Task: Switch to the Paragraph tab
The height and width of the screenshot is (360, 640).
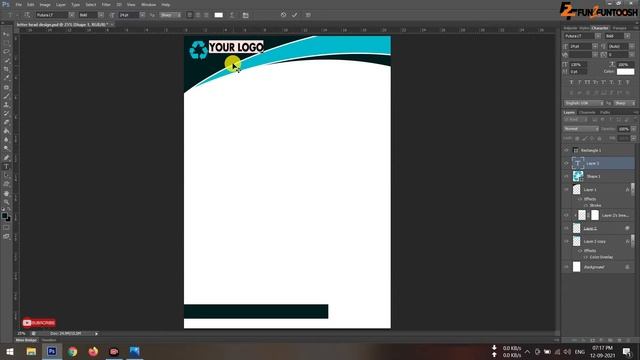Action: coord(620,28)
